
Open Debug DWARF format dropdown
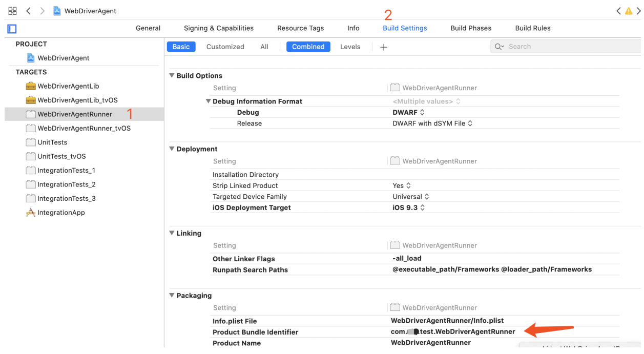[409, 112]
